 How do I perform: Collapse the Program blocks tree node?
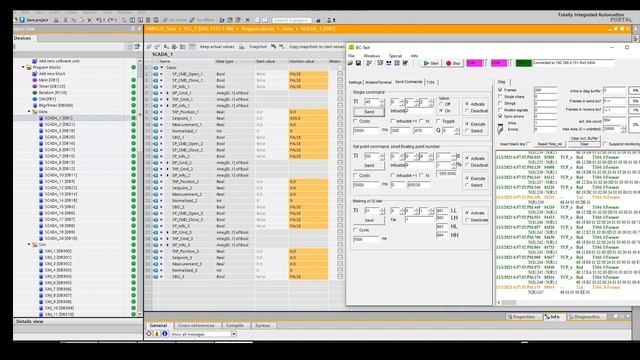[23, 67]
